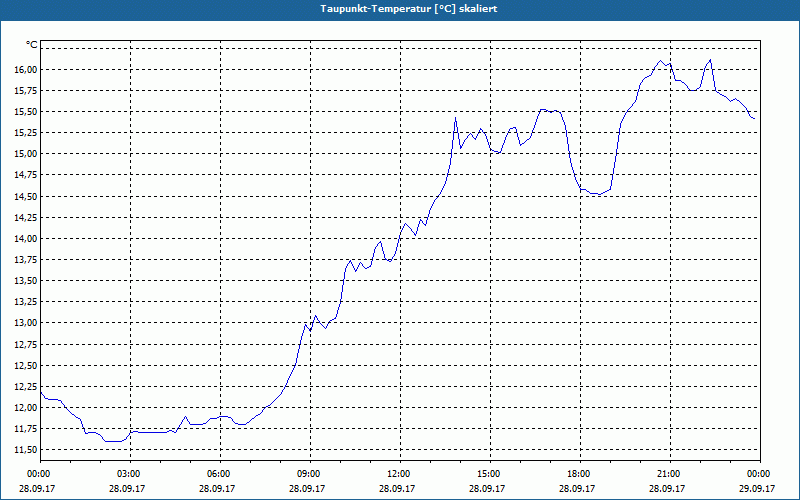Click the title 'Taupunkt-Temperatur [°C] skaliert'
The image size is (800, 500).
point(409,9)
